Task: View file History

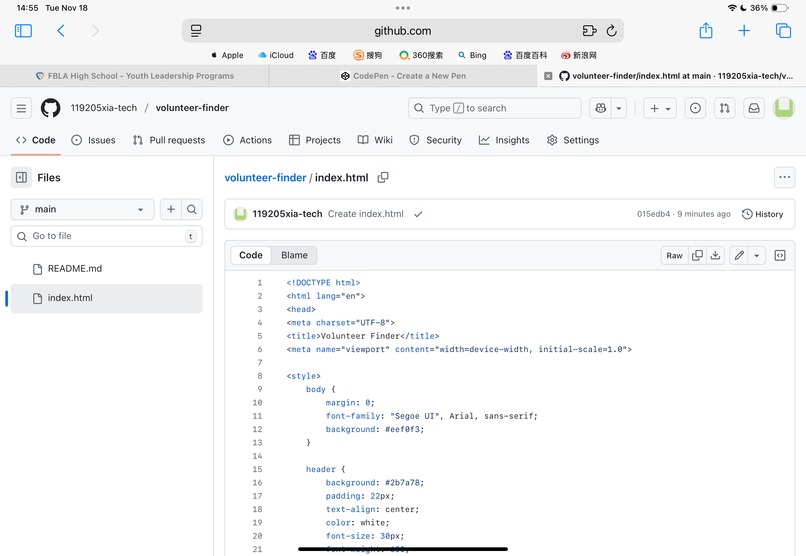Action: (x=762, y=214)
